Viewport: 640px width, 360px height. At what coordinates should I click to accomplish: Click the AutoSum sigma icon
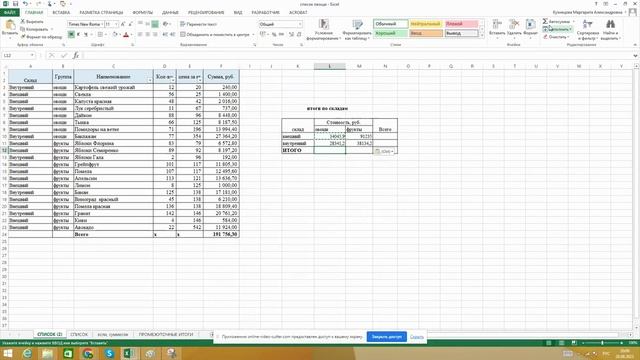[545, 21]
